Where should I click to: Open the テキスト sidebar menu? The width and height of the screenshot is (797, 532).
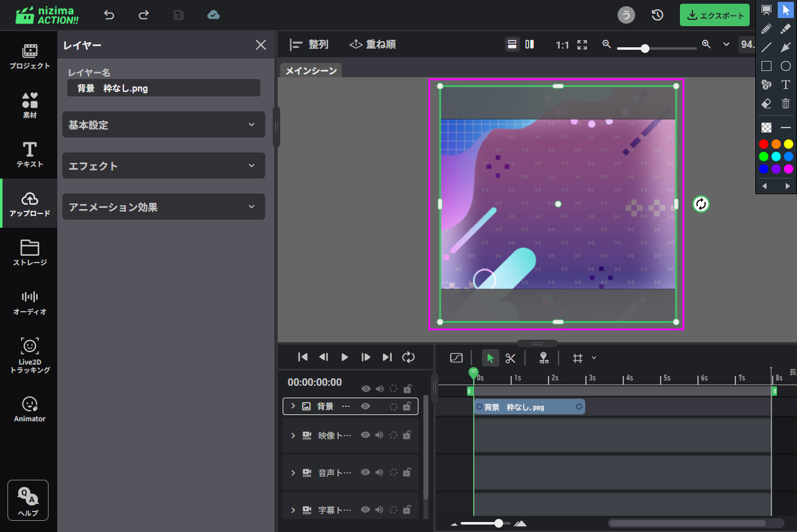tap(29, 155)
